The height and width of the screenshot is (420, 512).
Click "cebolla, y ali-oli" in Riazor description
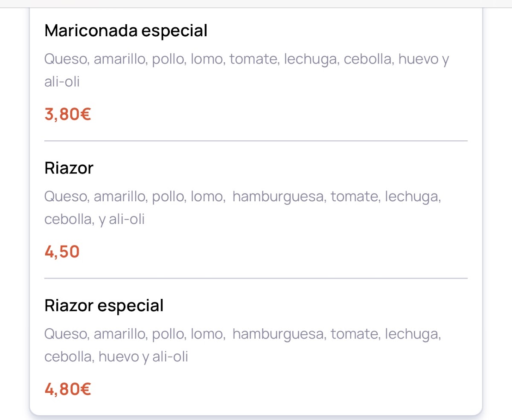tap(95, 219)
